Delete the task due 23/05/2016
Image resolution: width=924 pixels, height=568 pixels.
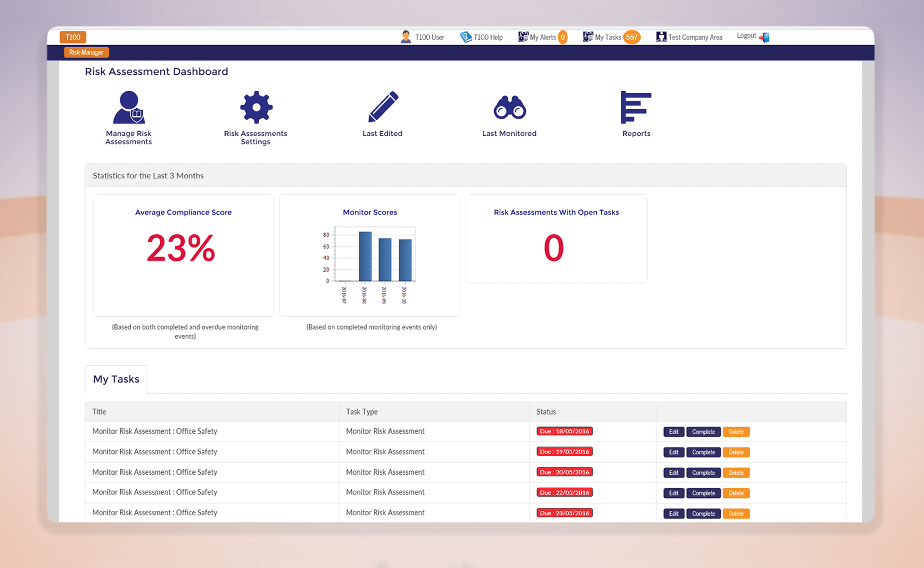tap(736, 513)
